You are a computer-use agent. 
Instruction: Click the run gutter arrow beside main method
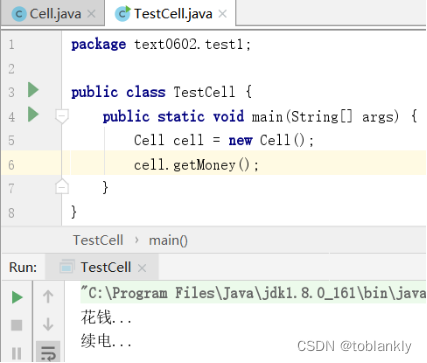coord(33,114)
